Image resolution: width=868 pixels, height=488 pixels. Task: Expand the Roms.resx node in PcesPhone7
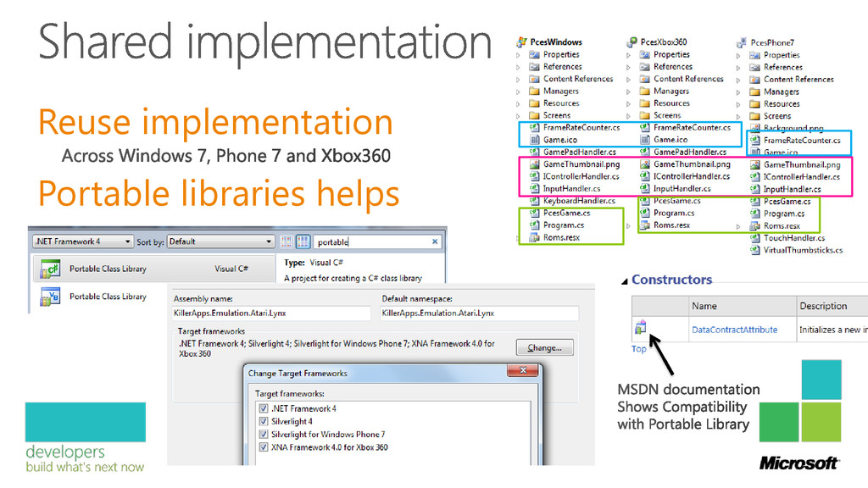tap(738, 226)
